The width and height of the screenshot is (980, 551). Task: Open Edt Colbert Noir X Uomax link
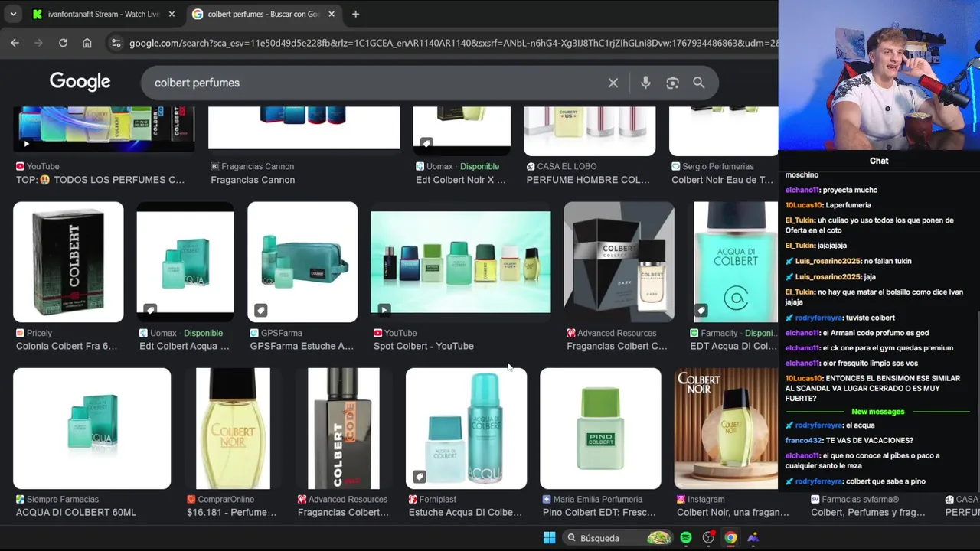click(x=461, y=180)
